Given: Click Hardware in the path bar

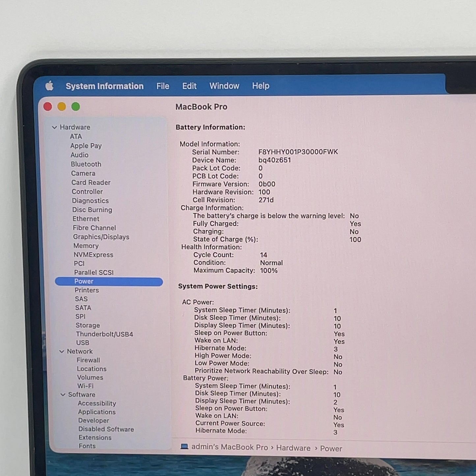Looking at the screenshot, I should (x=293, y=448).
